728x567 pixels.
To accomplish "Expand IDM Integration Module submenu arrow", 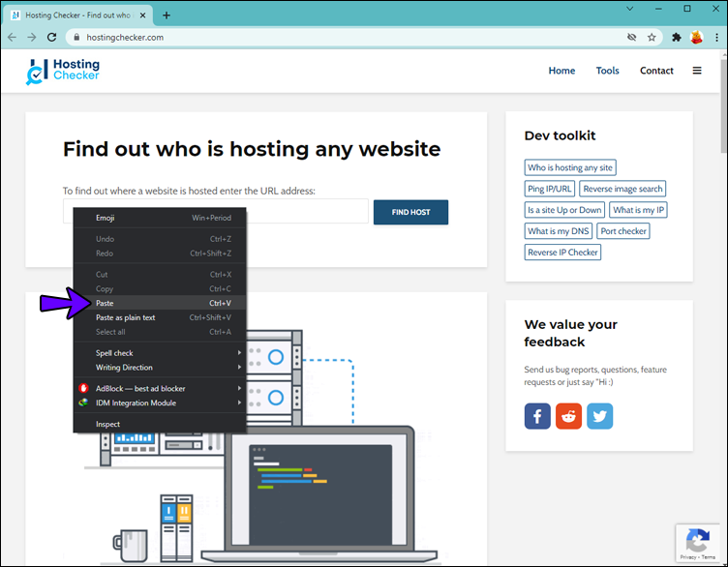I will pos(239,403).
